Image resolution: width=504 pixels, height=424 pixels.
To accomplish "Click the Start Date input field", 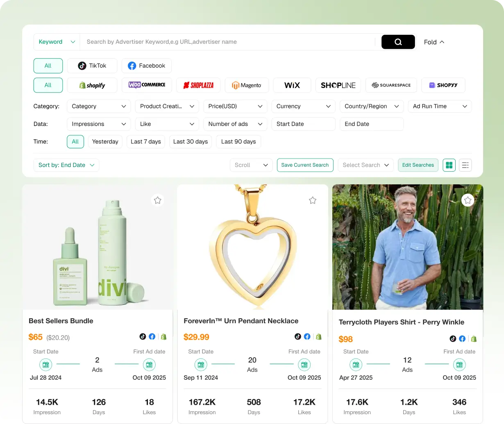I will click(x=303, y=124).
